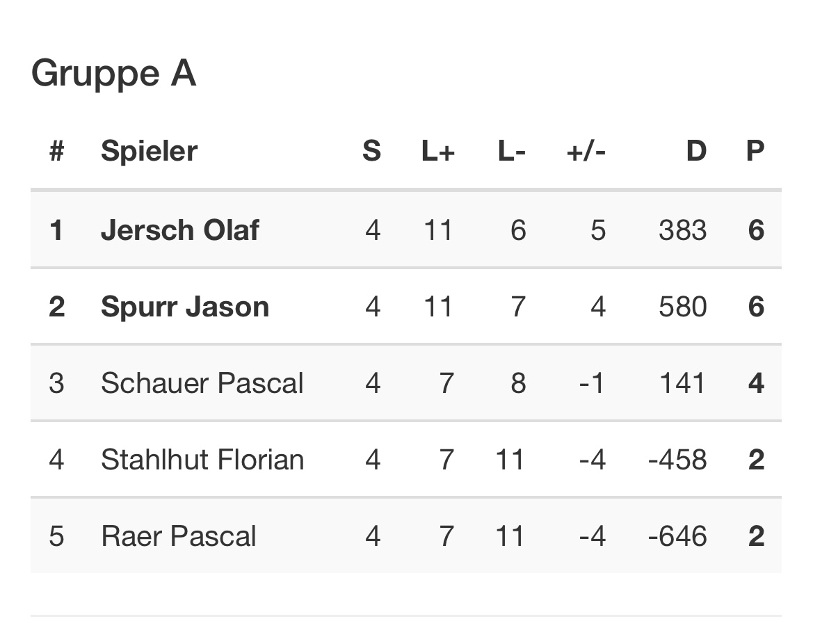The width and height of the screenshot is (813, 644).
Task: Click the L+ column header
Action: (437, 151)
